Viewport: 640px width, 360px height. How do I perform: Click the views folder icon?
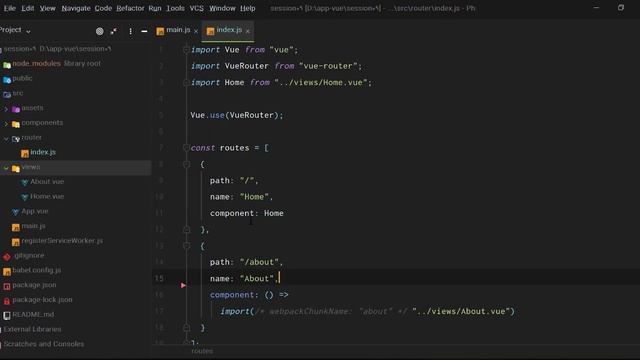tap(16, 168)
